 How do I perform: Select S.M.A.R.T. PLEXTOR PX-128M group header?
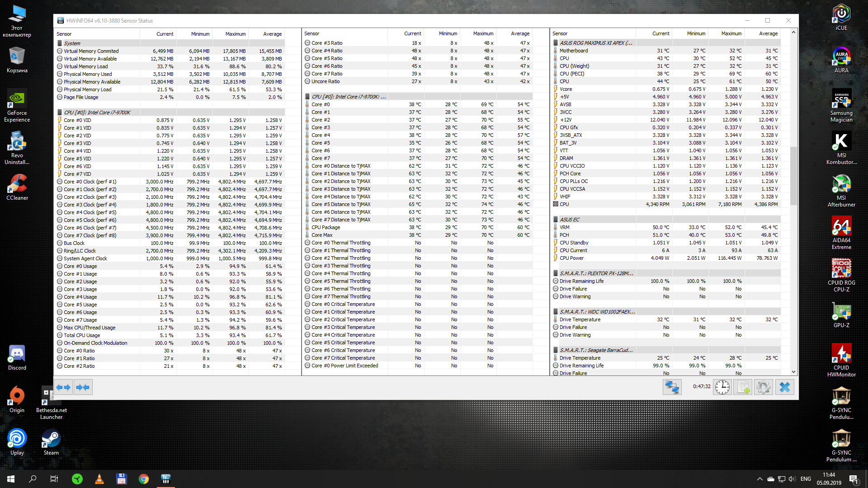596,273
